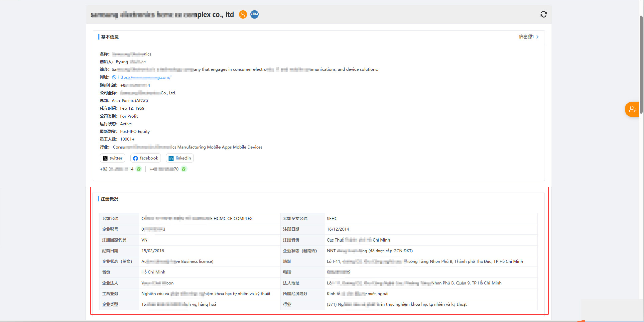Click the 注册概况 section heading
This screenshot has height=322, width=644.
coord(109,199)
